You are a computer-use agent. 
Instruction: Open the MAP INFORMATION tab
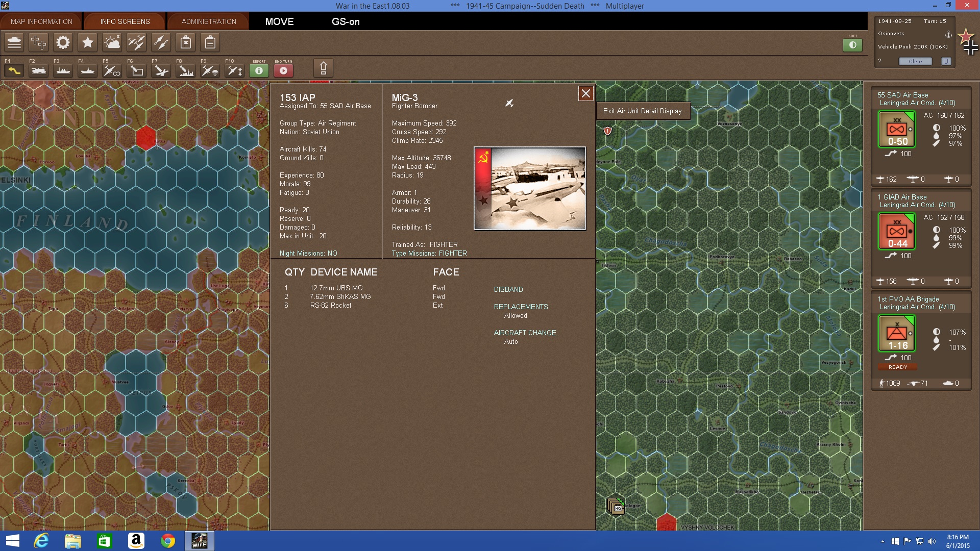pos(41,21)
